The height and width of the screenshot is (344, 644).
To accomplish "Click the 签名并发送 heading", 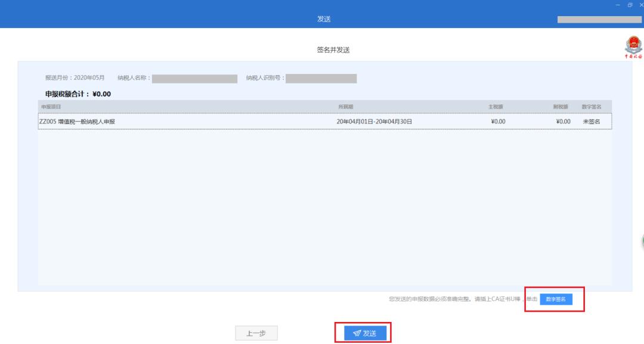I will click(x=333, y=50).
